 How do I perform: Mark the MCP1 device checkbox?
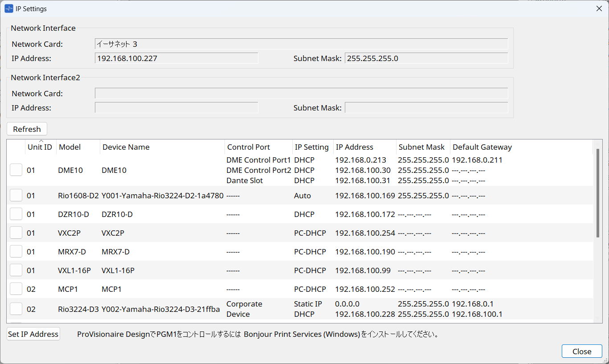click(16, 289)
